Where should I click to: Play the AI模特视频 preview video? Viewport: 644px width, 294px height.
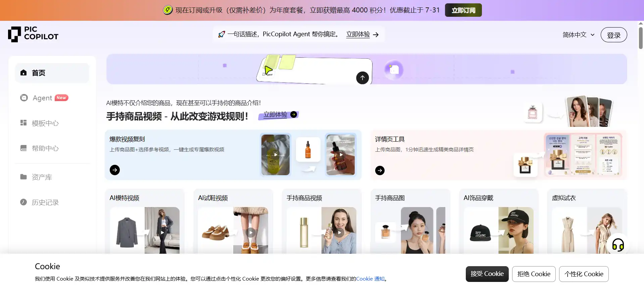pyautogui.click(x=162, y=232)
